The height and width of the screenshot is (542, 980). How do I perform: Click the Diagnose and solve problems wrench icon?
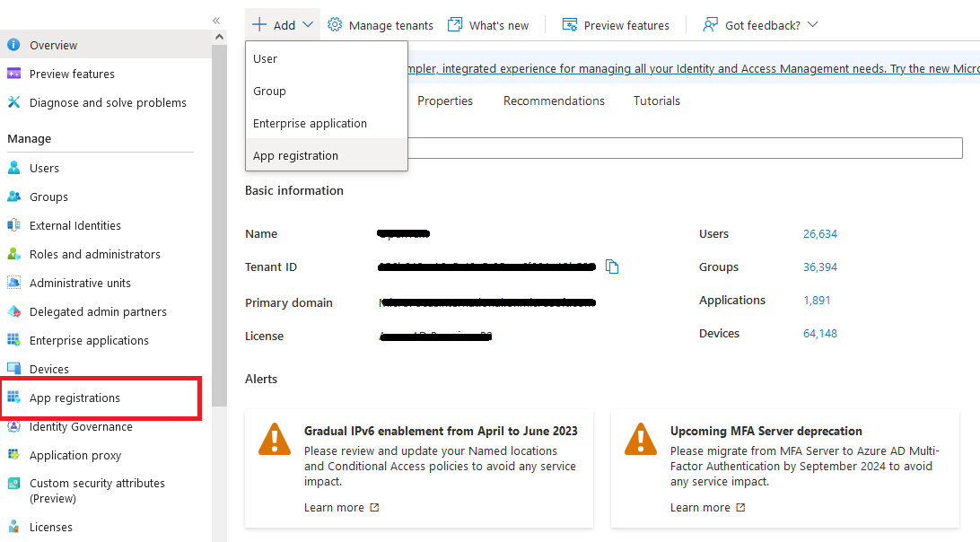click(x=13, y=102)
